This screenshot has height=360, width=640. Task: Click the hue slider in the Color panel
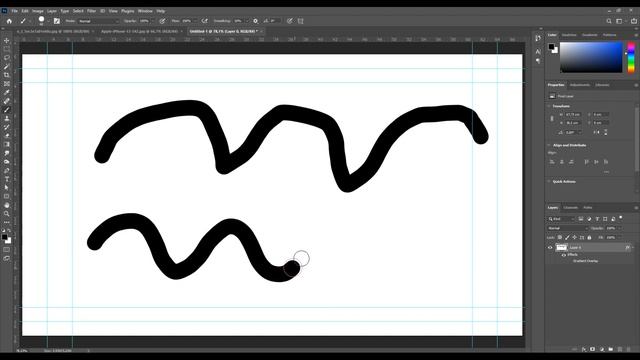[631, 57]
